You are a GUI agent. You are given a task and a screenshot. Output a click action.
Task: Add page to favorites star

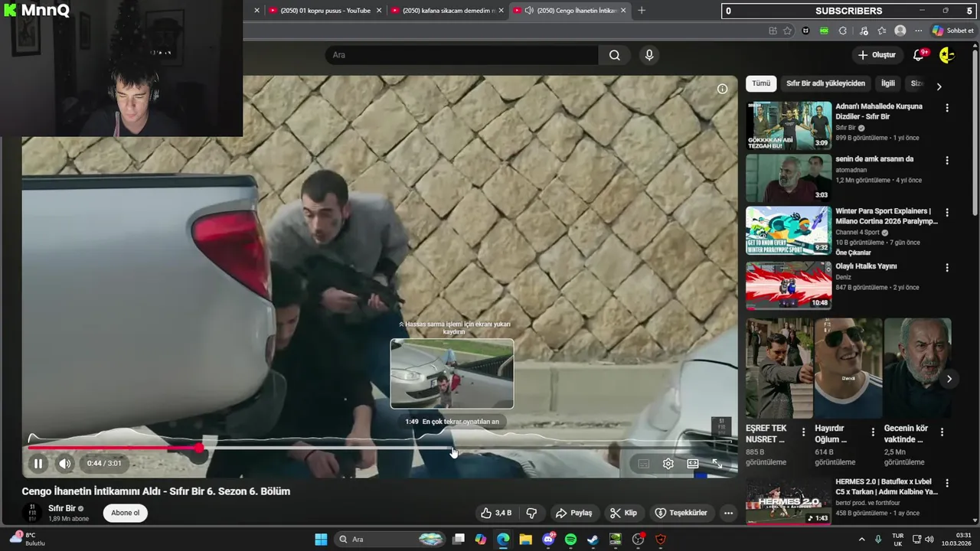click(788, 31)
